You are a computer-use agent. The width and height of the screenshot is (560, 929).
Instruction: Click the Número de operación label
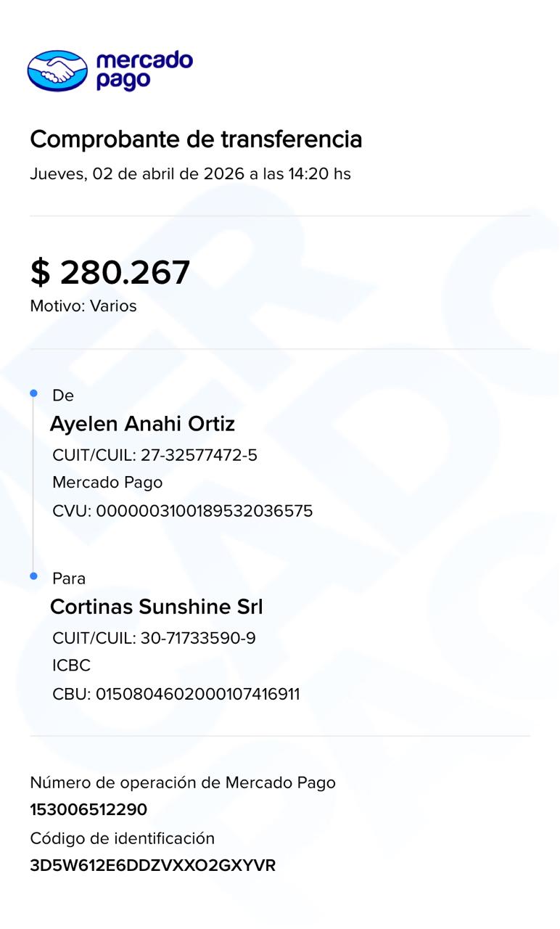(183, 782)
